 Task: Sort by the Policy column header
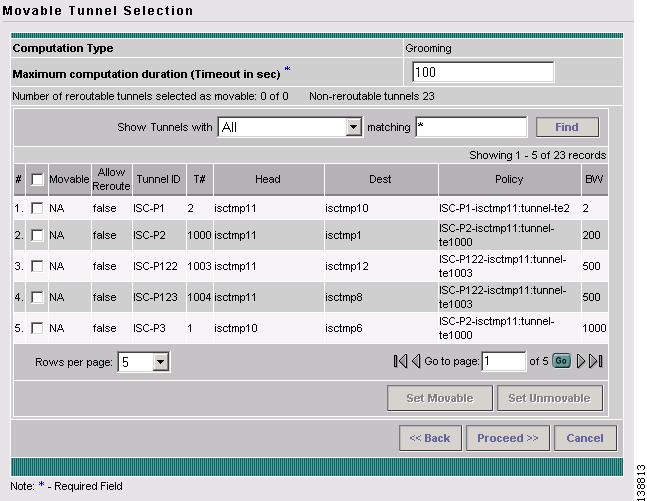509,179
